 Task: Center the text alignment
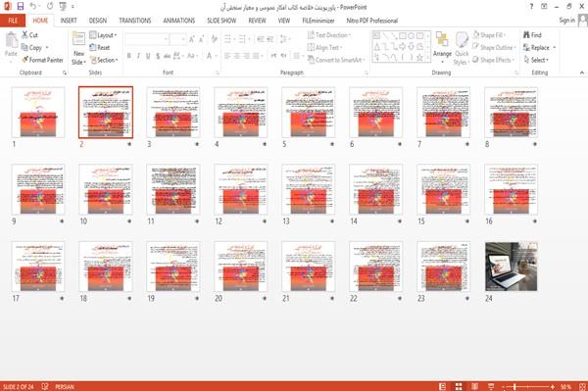pyautogui.click(x=236, y=56)
